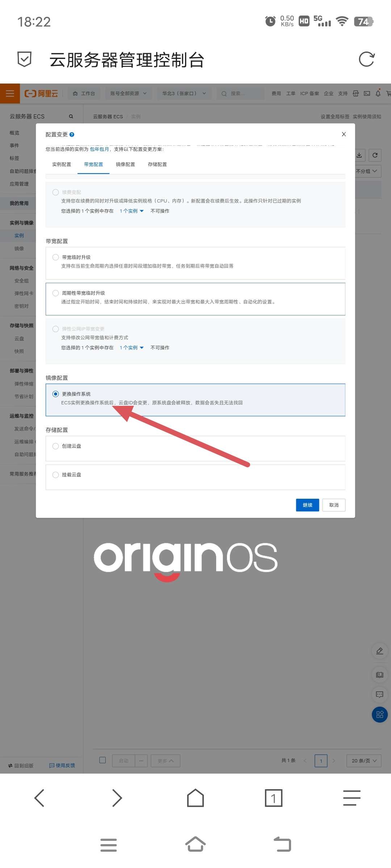Click the floating documentation book icon
The width and height of the screenshot is (391, 868).
tap(380, 675)
